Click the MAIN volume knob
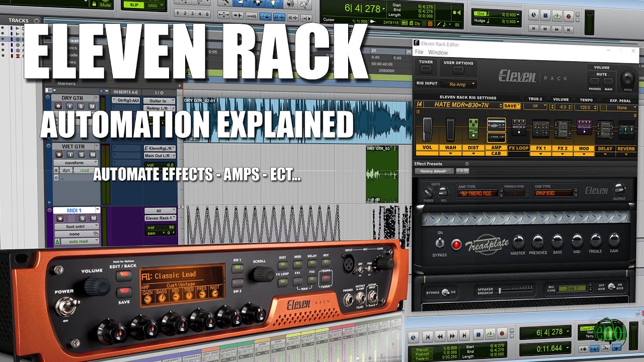 click(x=627, y=78)
